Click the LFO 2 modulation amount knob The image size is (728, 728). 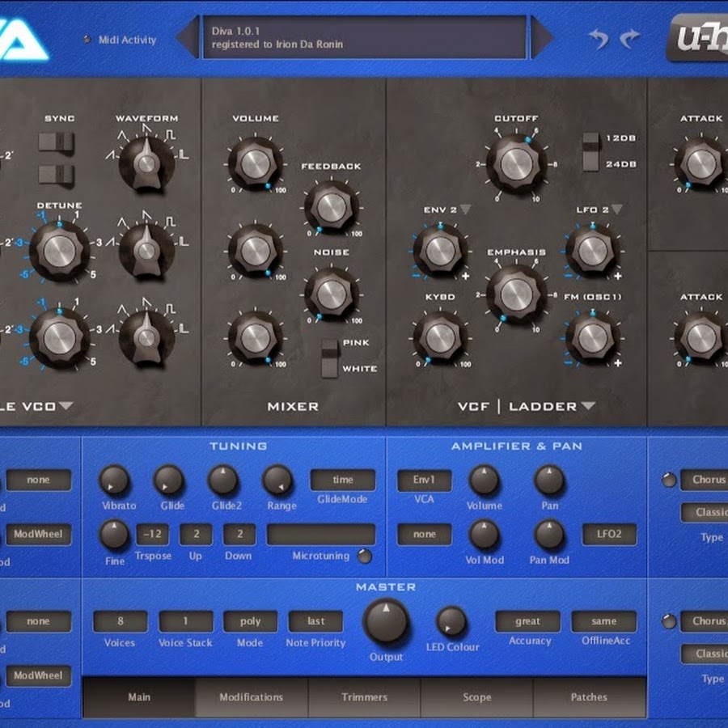click(x=592, y=251)
